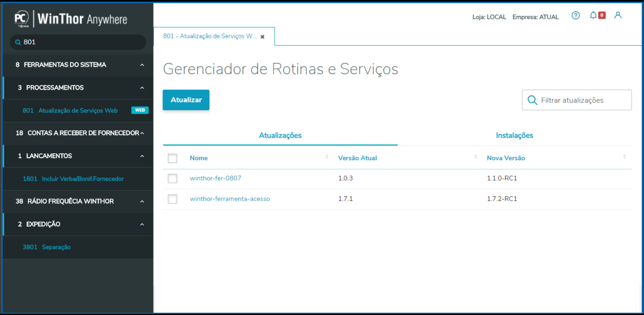Click the Gerenciador de Rotinas e Serviços heading
Image resolution: width=644 pixels, height=315 pixels.
coord(280,69)
